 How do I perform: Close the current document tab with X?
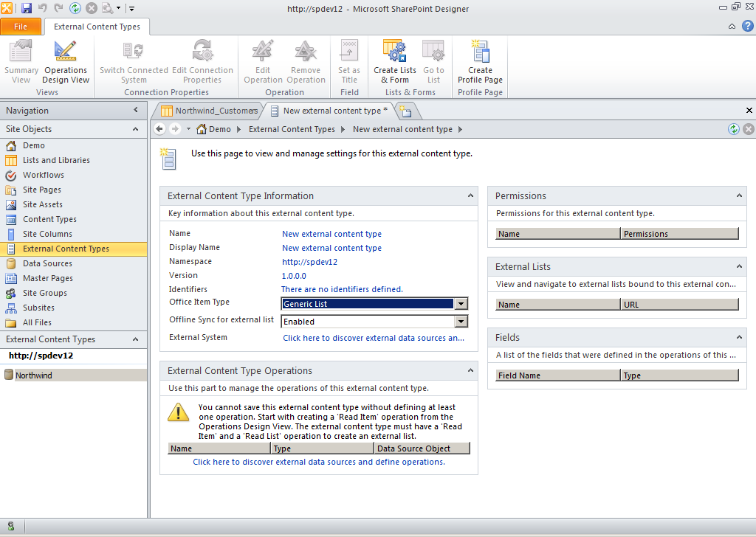click(x=749, y=111)
